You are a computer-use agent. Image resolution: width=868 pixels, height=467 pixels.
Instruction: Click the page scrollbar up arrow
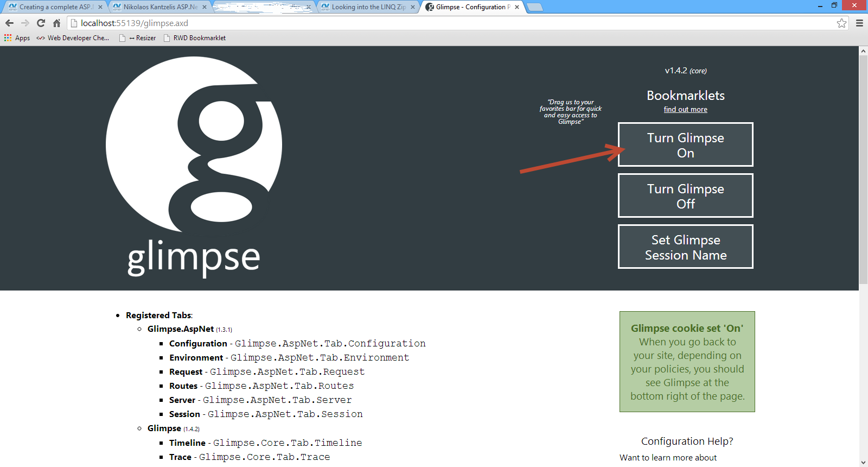(x=863, y=51)
